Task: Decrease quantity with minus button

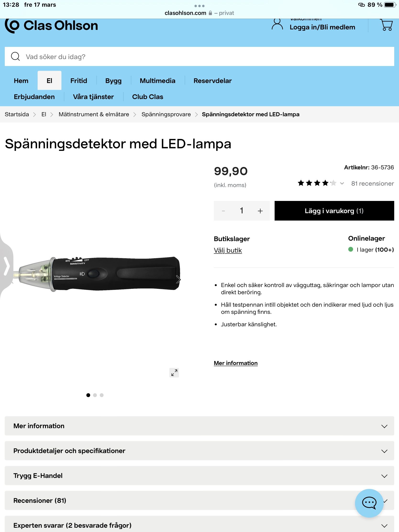Action: tap(223, 211)
